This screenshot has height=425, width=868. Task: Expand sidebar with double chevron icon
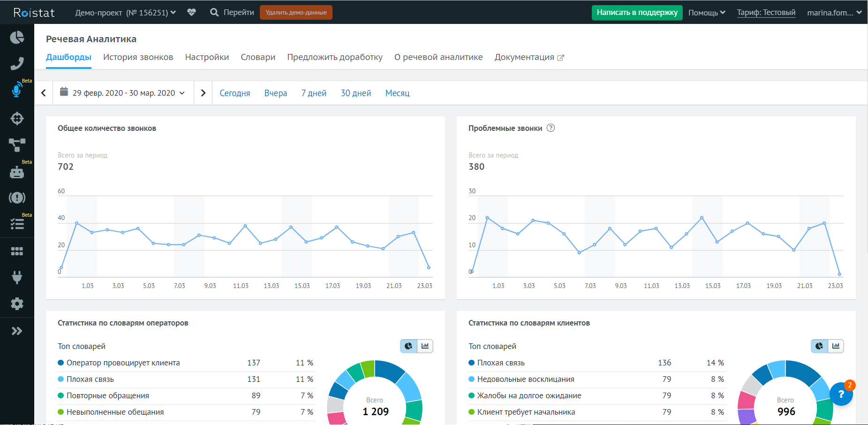(17, 331)
